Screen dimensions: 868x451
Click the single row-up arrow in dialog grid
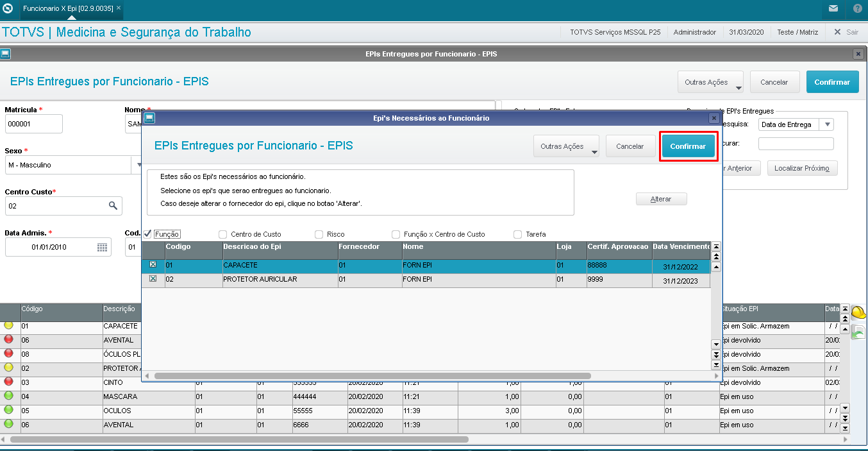pyautogui.click(x=716, y=267)
